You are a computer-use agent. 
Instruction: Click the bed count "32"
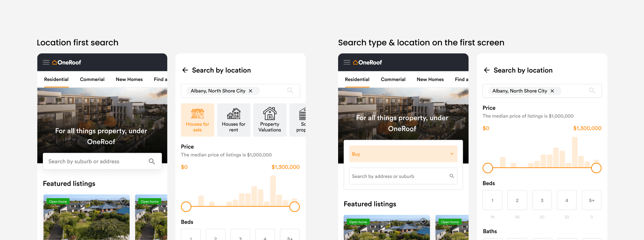click(x=567, y=217)
